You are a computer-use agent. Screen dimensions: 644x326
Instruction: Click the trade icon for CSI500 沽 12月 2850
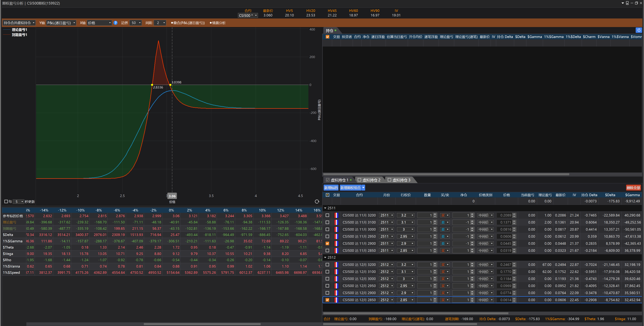pos(336,300)
